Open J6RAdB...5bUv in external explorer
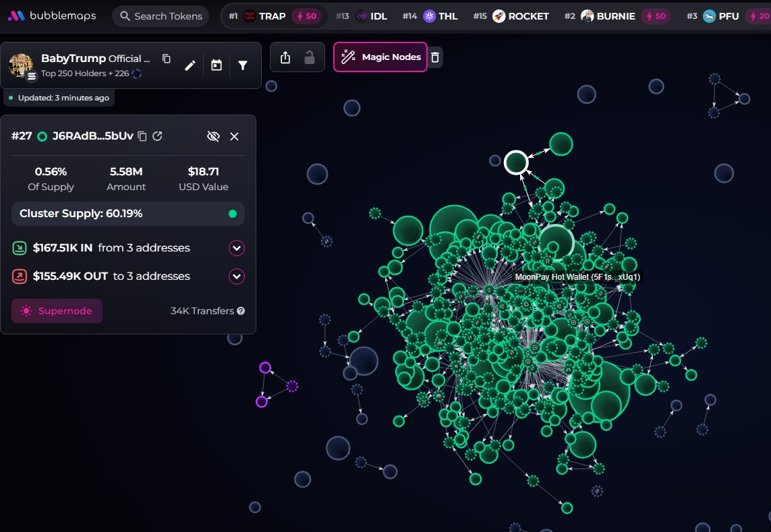Image resolution: width=771 pixels, height=532 pixels. pyautogui.click(x=157, y=136)
